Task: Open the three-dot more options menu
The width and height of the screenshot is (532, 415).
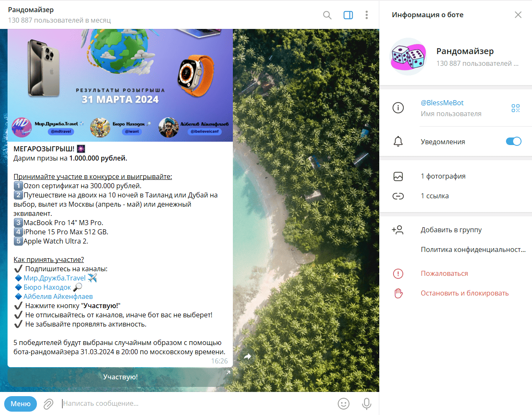Action: pyautogui.click(x=367, y=15)
